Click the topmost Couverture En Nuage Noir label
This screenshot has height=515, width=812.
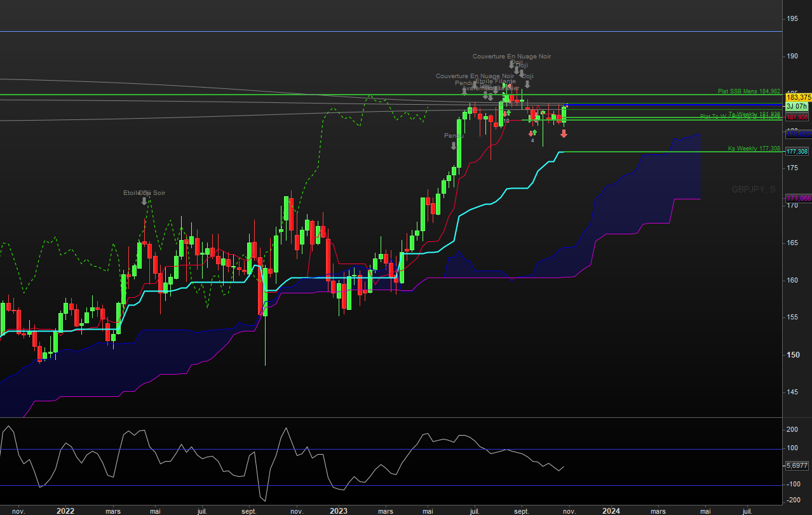point(512,57)
